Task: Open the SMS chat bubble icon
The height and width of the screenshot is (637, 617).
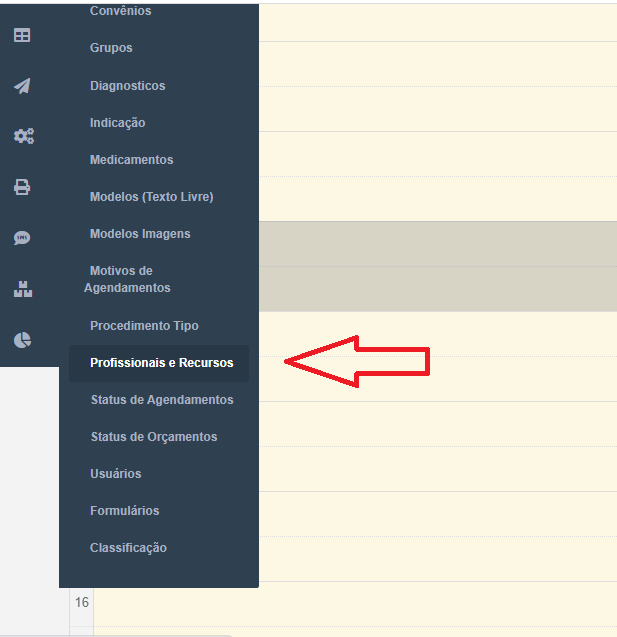Action: pyautogui.click(x=22, y=238)
